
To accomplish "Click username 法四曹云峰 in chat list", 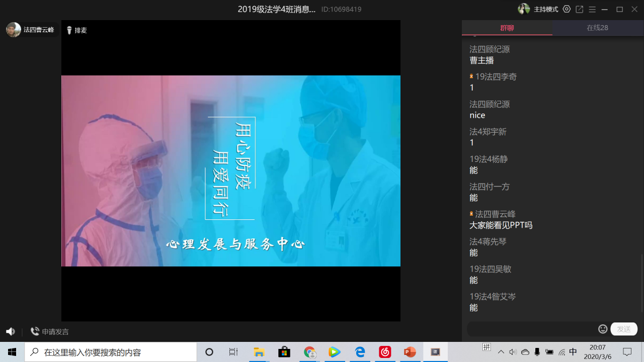I will point(495,214).
